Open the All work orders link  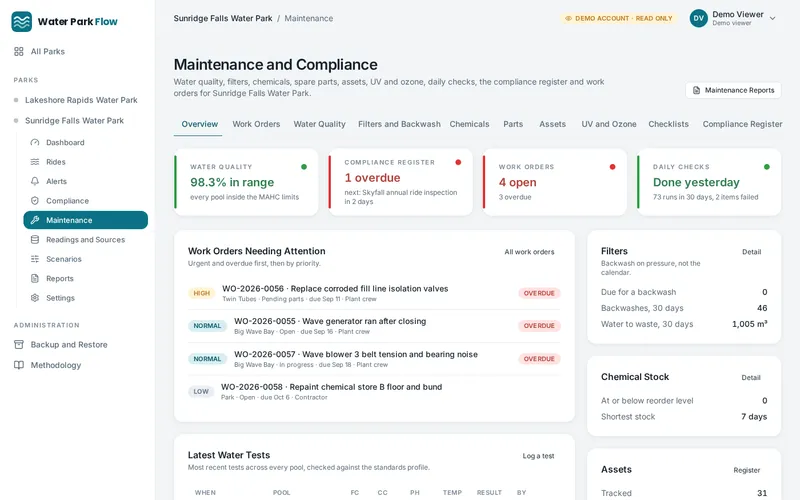click(529, 252)
